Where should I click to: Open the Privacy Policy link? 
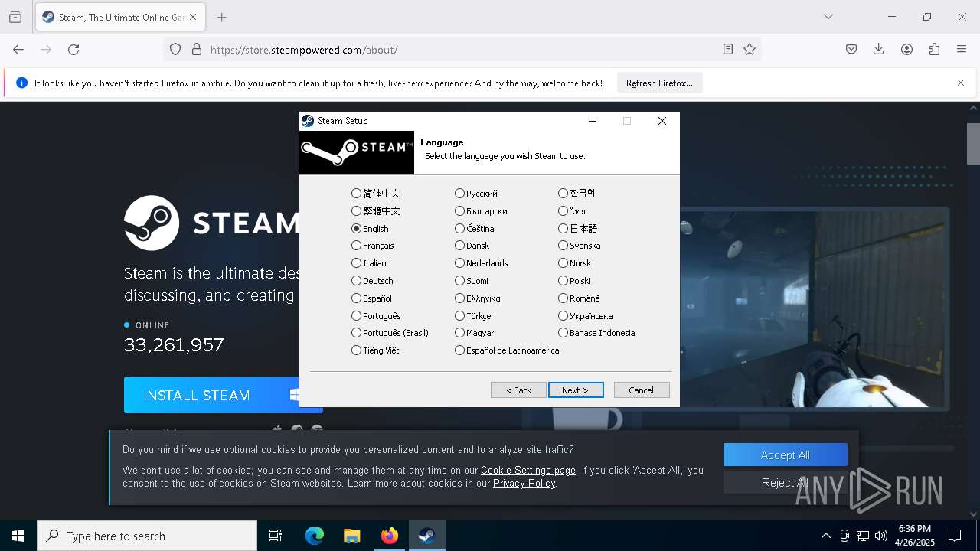click(x=524, y=484)
